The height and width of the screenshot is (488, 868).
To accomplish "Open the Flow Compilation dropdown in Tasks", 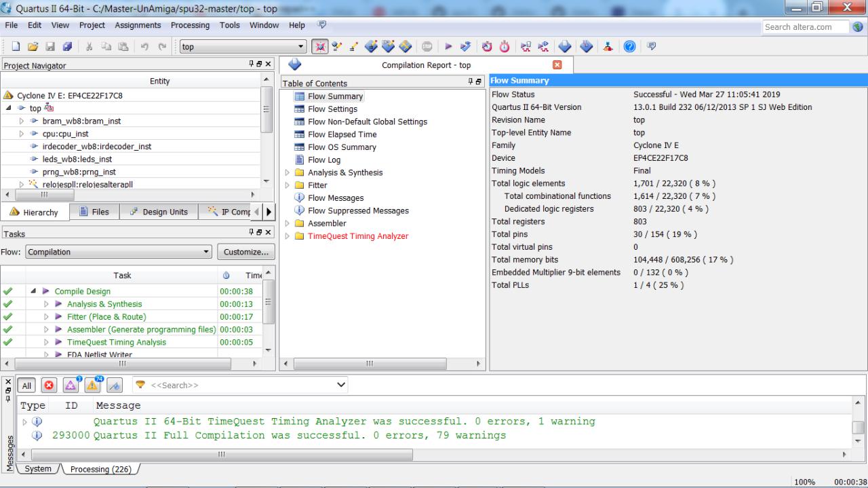I will click(x=119, y=252).
